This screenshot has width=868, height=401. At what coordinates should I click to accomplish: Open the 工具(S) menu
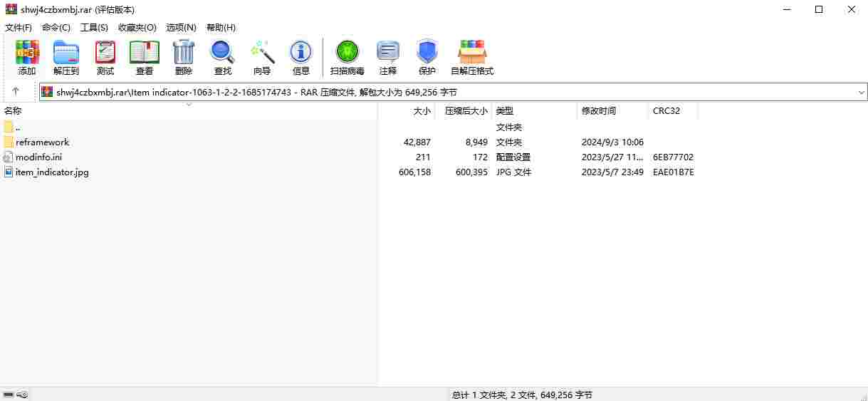pos(94,27)
